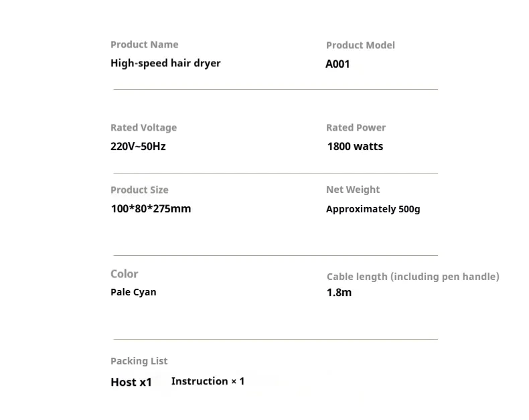Click the Color label
Screen dimensions: 529x420
coord(125,274)
